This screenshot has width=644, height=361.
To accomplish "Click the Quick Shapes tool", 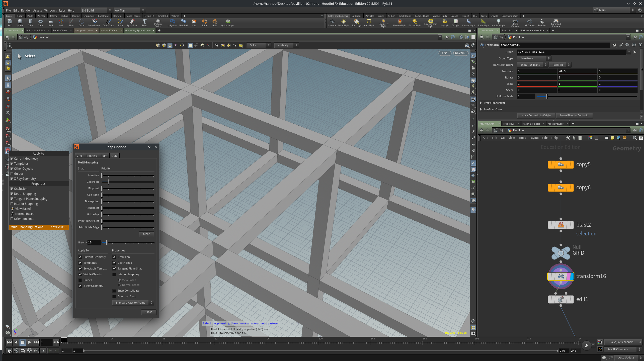I will [228, 23].
